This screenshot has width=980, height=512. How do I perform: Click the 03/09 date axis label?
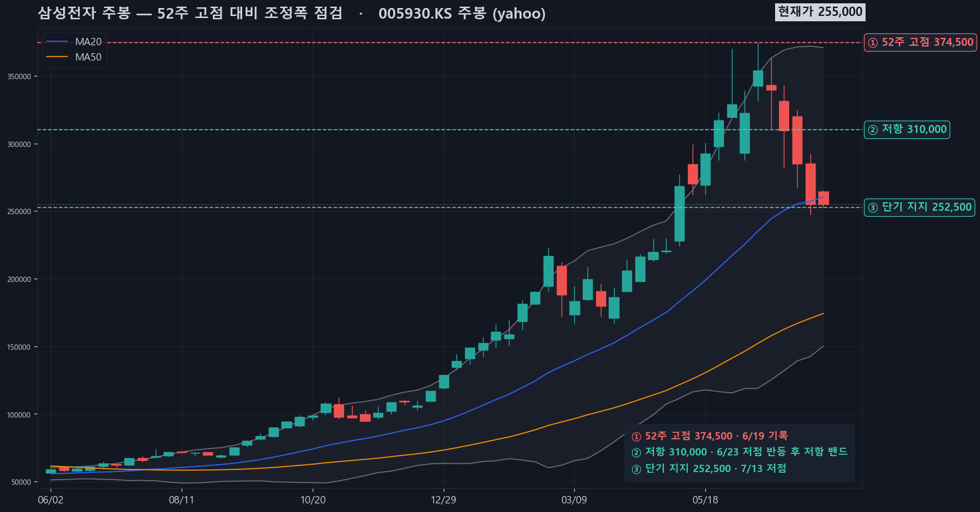tap(574, 499)
